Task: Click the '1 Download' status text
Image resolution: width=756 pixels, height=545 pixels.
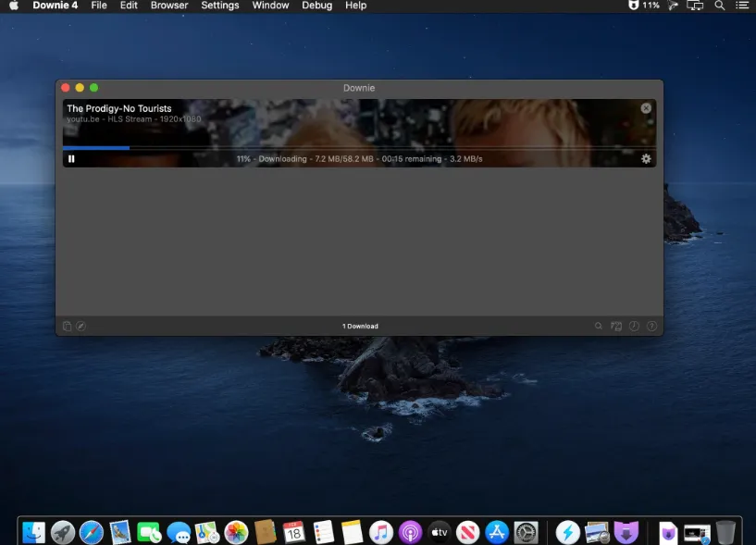Action: 360,326
